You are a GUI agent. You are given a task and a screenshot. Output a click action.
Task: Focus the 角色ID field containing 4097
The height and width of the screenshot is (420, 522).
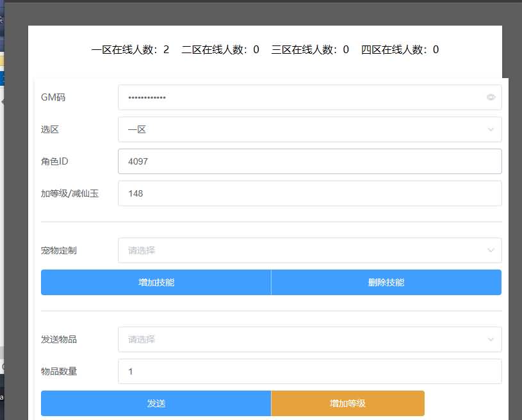click(309, 161)
